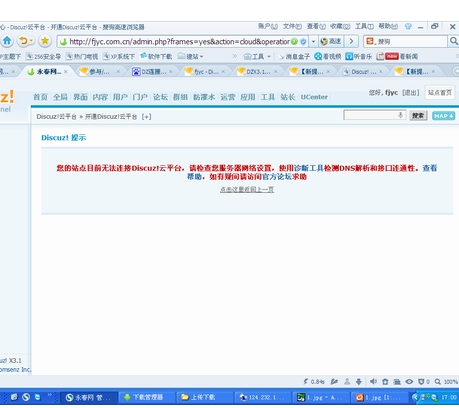Open UCenter in the admin navigation
This screenshot has height=408, width=459.
[x=314, y=97]
